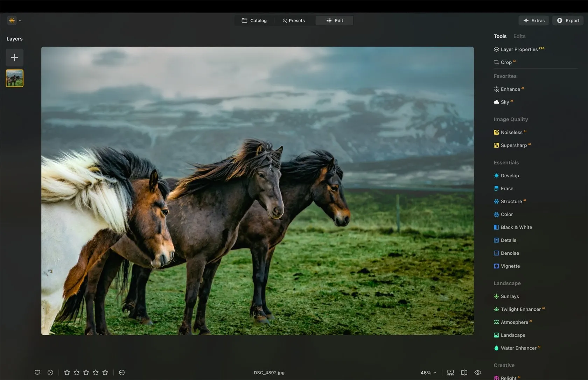Add a new layer with plus button
This screenshot has height=380, width=588.
14,58
